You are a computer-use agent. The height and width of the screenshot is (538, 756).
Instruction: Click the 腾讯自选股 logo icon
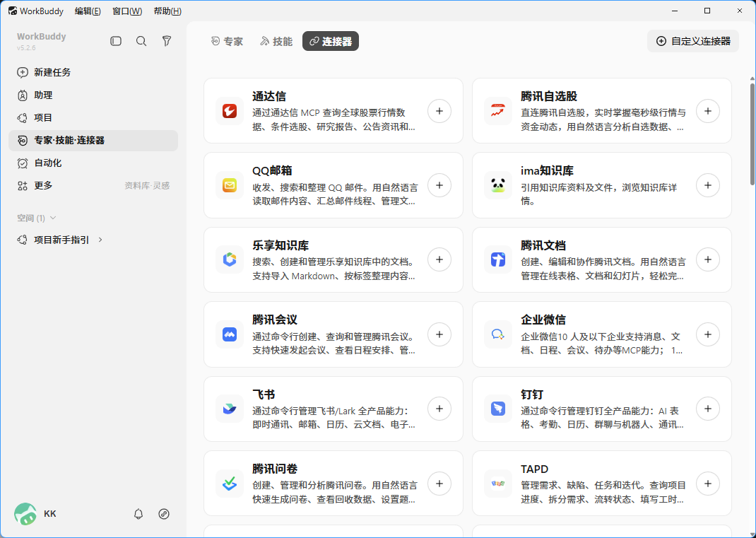(x=498, y=111)
